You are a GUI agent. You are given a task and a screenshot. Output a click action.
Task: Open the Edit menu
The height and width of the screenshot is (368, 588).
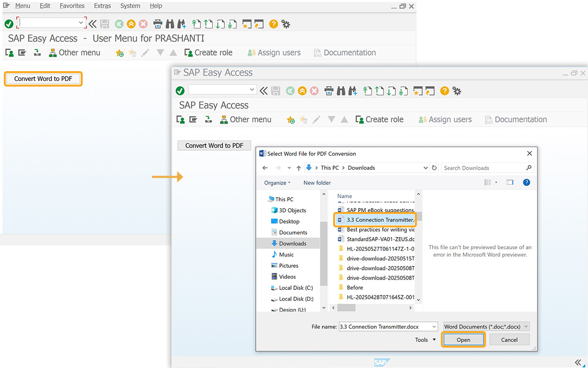coord(45,6)
